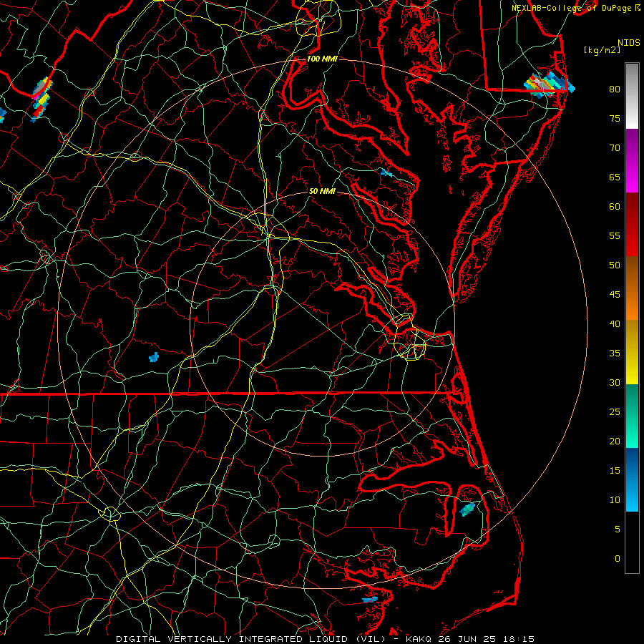Click the "75" value on the color scale
The height and width of the screenshot is (644, 644).
(615, 119)
